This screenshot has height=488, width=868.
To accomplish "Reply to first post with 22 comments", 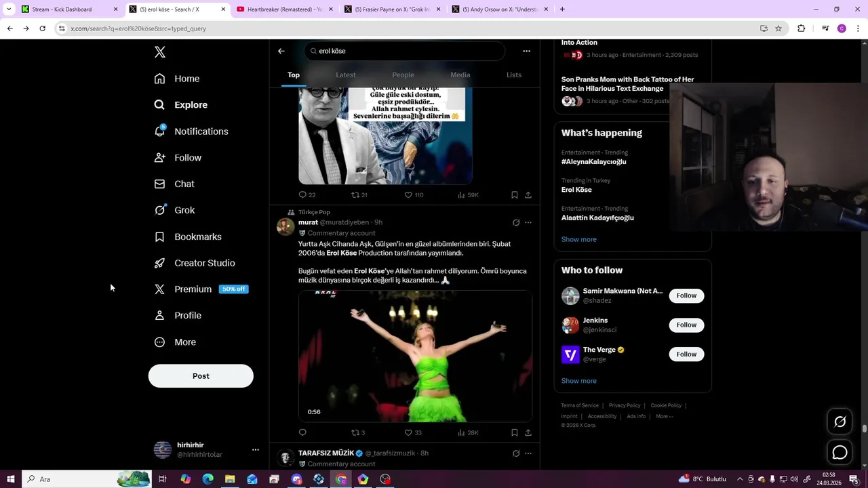I will click(307, 195).
